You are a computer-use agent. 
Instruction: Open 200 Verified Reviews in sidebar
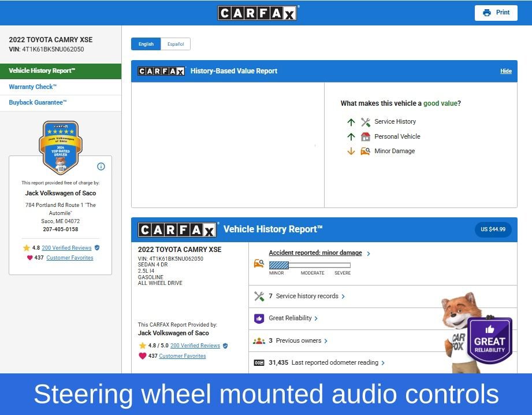(x=66, y=247)
